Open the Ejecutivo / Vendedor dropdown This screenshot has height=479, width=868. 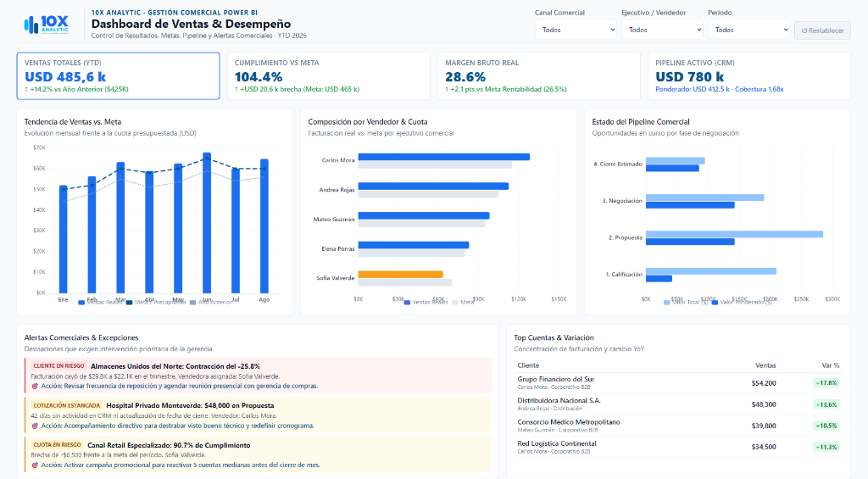tap(662, 30)
